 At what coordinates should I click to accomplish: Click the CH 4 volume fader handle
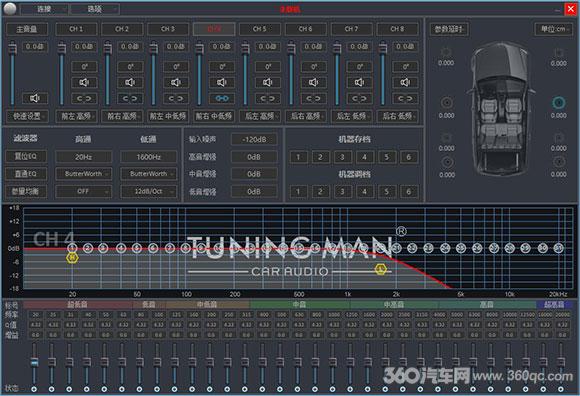click(x=199, y=48)
